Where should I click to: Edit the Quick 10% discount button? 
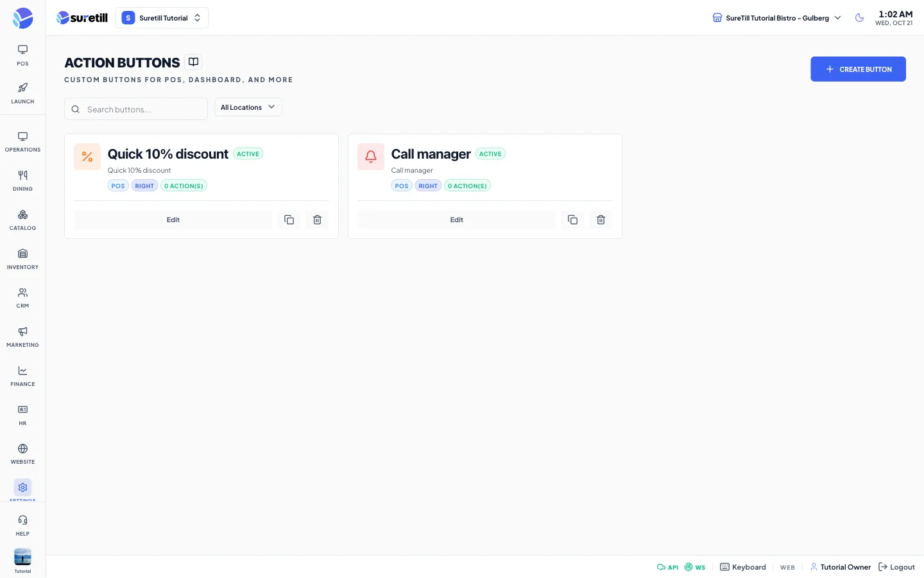point(173,220)
